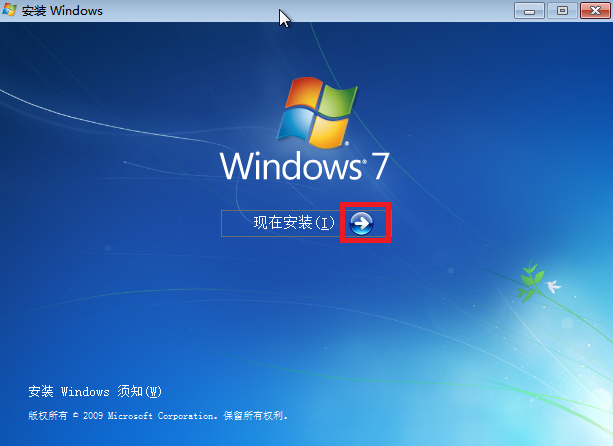This screenshot has width=613, height=446.
Task: Open the 安装 Windows 须知(W) link
Action: point(95,391)
